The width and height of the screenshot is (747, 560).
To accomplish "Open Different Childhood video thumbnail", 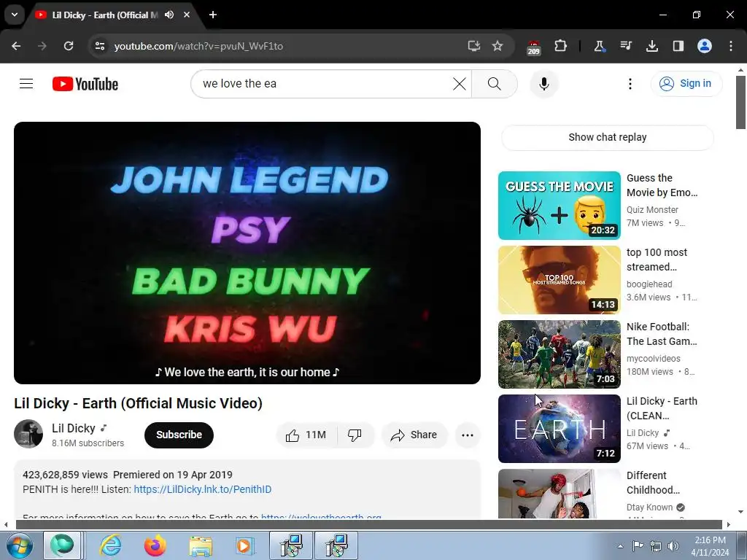I will pos(560,494).
